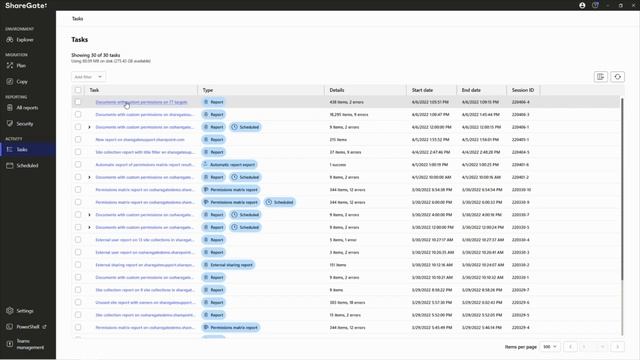Open task Documents with custom permissions on 77 targets
Viewport: 640px width, 360px height.
[x=141, y=102]
